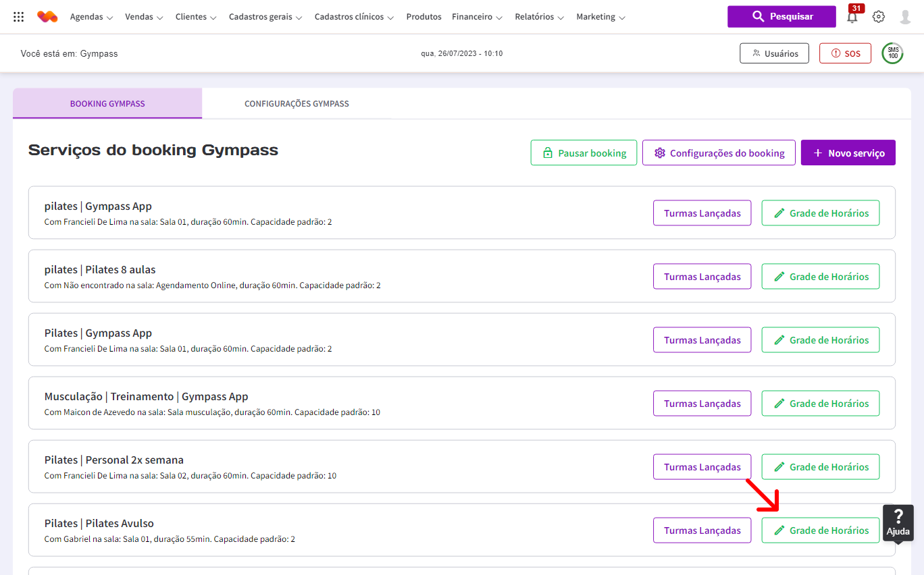Open Turmas Lançadas for Pilates 8 aulas
This screenshot has width=924, height=575.
tap(702, 276)
